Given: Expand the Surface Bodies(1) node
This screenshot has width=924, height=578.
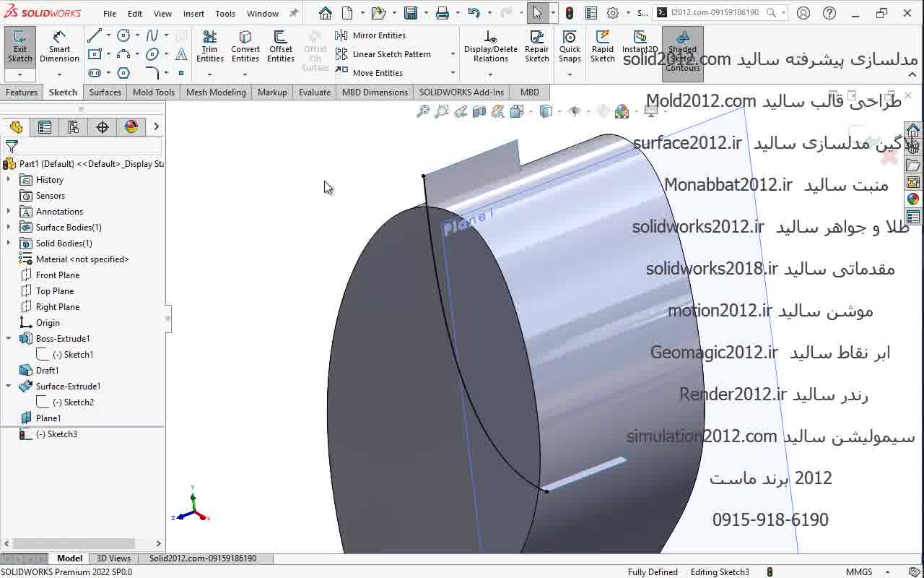Looking at the screenshot, I should (x=9, y=228).
